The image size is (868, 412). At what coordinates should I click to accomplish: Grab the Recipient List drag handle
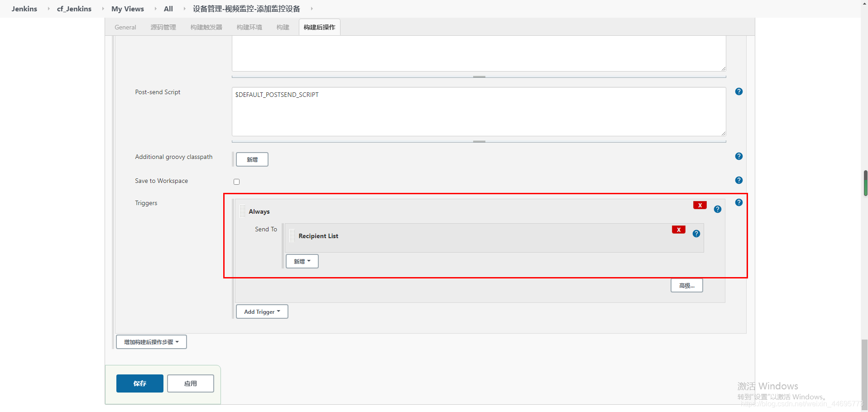pyautogui.click(x=292, y=235)
